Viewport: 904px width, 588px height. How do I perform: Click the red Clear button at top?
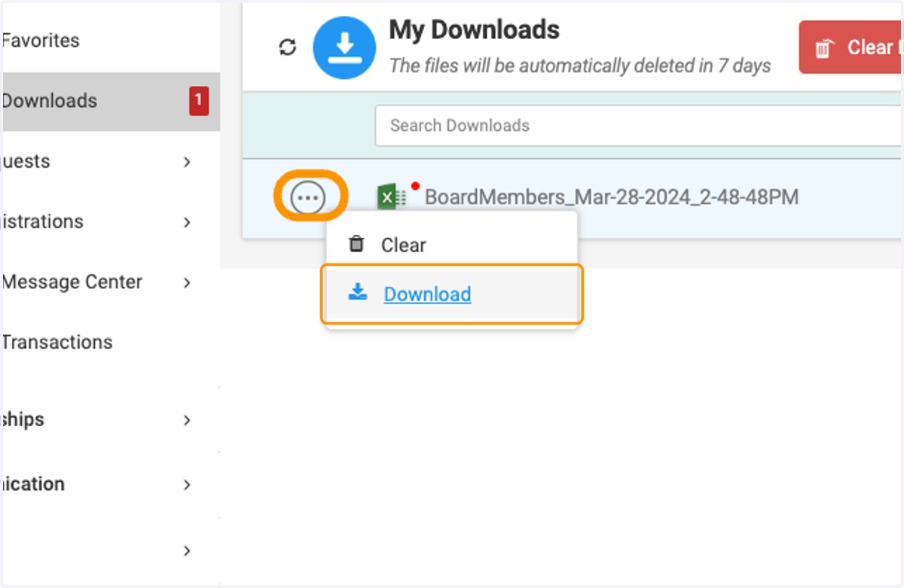(x=851, y=47)
